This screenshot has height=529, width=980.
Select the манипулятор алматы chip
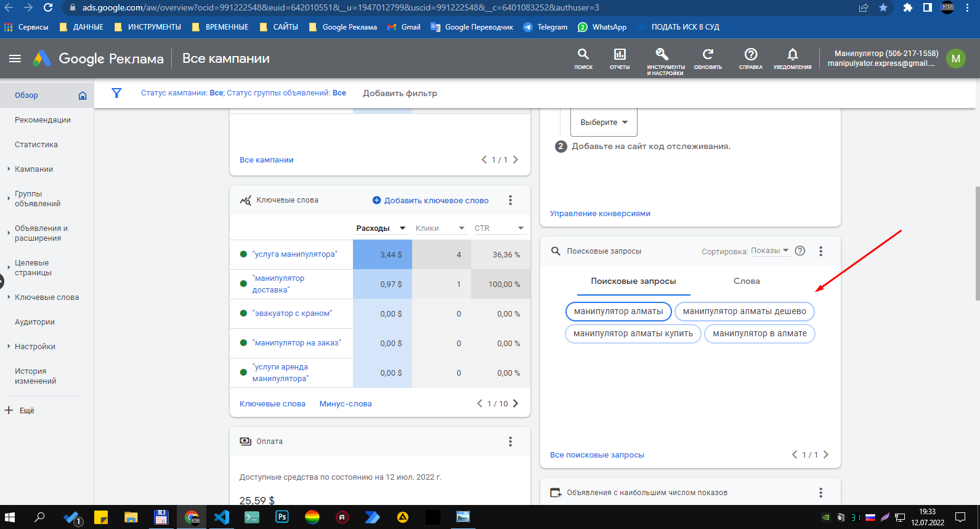618,312
